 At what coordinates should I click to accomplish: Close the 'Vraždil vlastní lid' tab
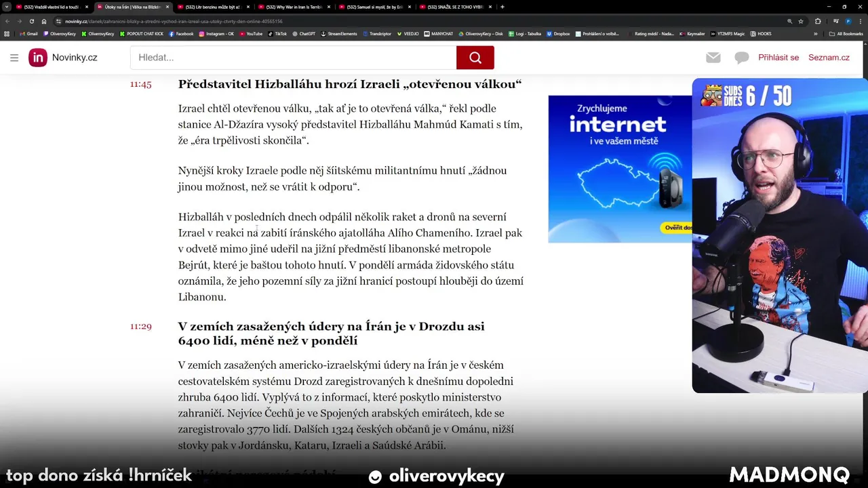tap(86, 7)
